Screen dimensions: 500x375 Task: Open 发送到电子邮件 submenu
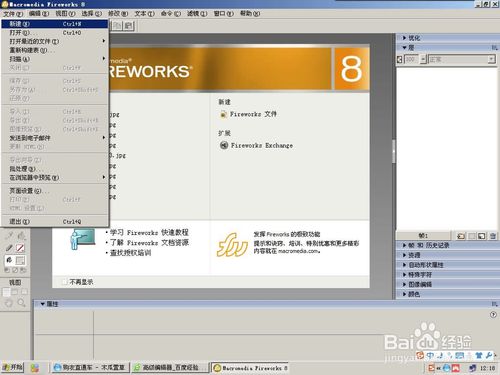point(55,138)
